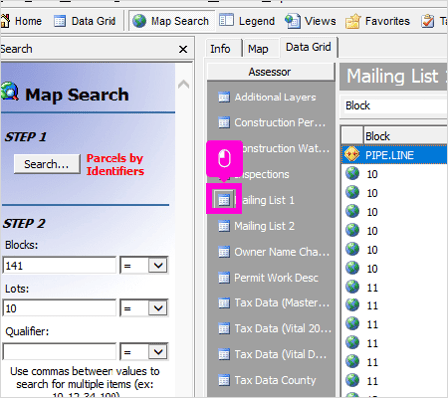
Task: Click the Parcels by Identifiers link
Action: 115,164
